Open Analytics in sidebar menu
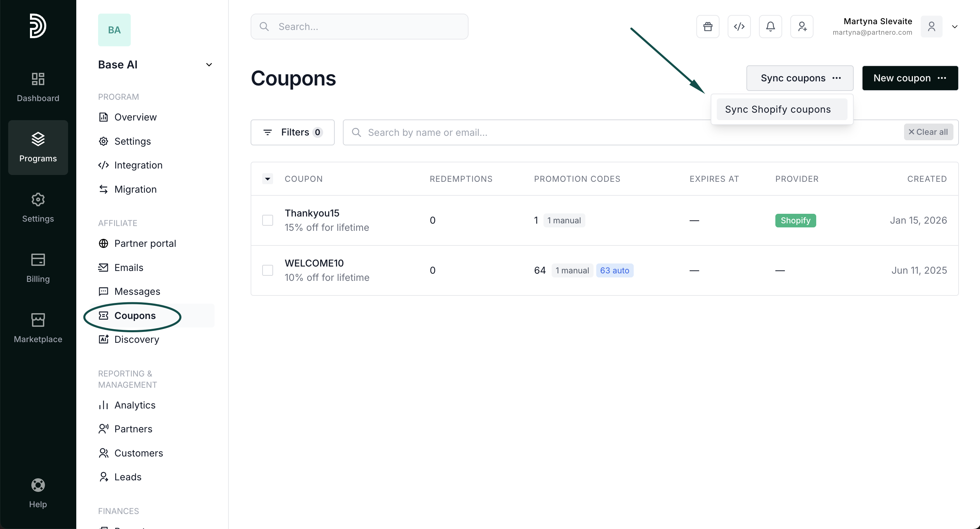 click(x=135, y=405)
